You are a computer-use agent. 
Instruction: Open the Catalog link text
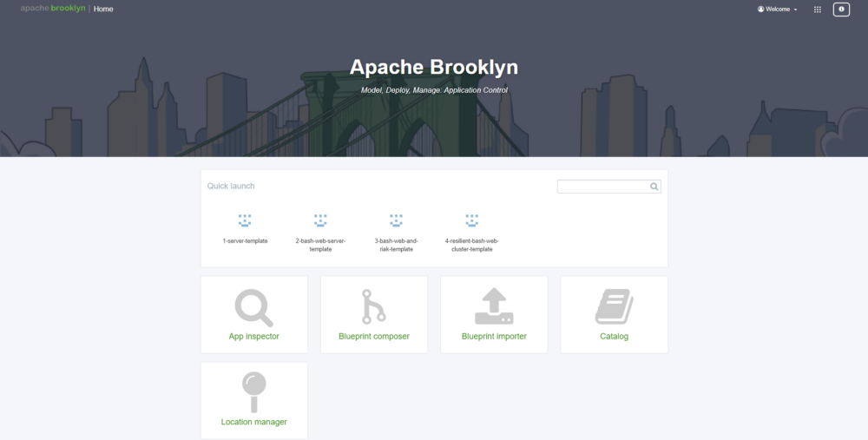pos(614,337)
